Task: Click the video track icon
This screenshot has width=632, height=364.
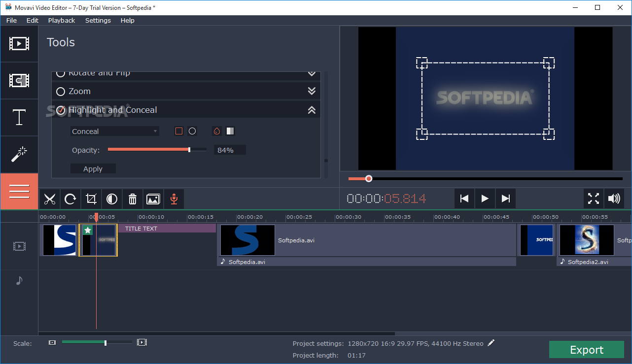Action: click(x=19, y=246)
